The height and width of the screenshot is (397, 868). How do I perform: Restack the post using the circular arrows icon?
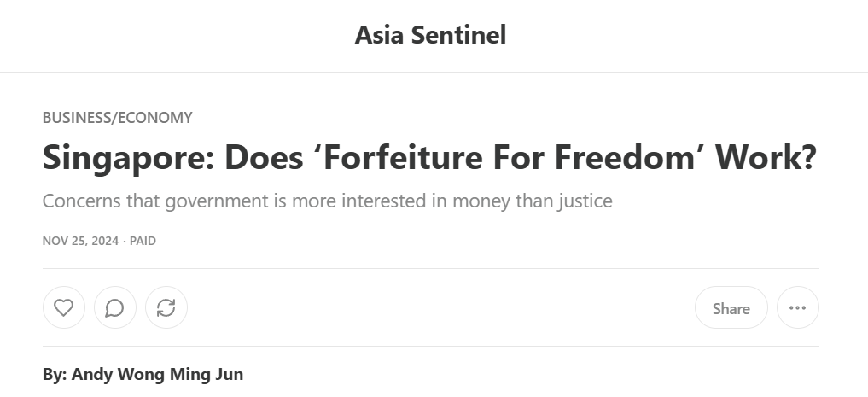(166, 307)
